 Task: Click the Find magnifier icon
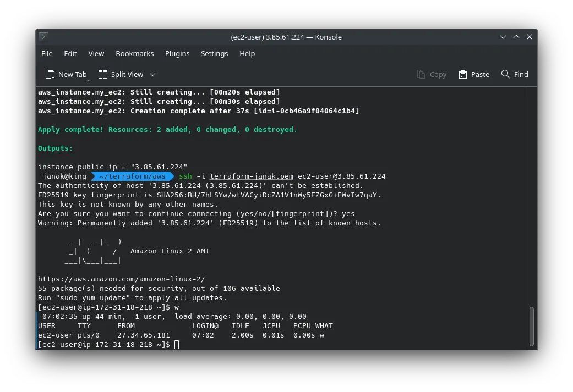tap(505, 74)
